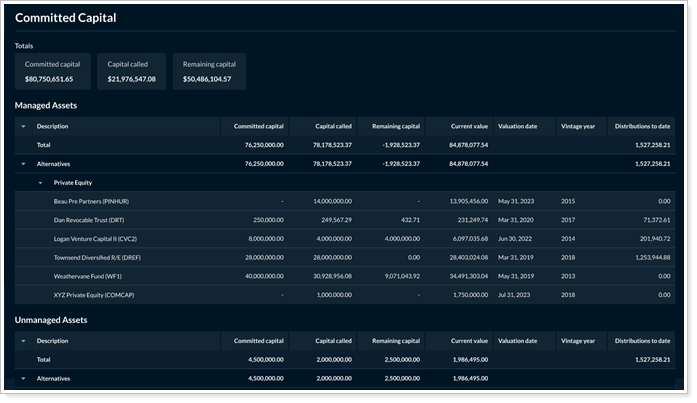Select XYZ Private Equity (COMCAP) row

point(95,296)
